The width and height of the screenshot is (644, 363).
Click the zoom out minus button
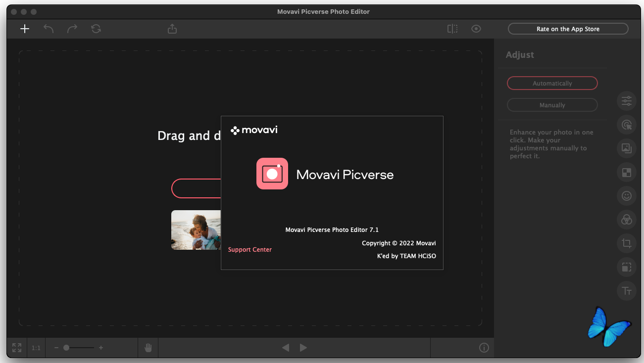point(56,348)
